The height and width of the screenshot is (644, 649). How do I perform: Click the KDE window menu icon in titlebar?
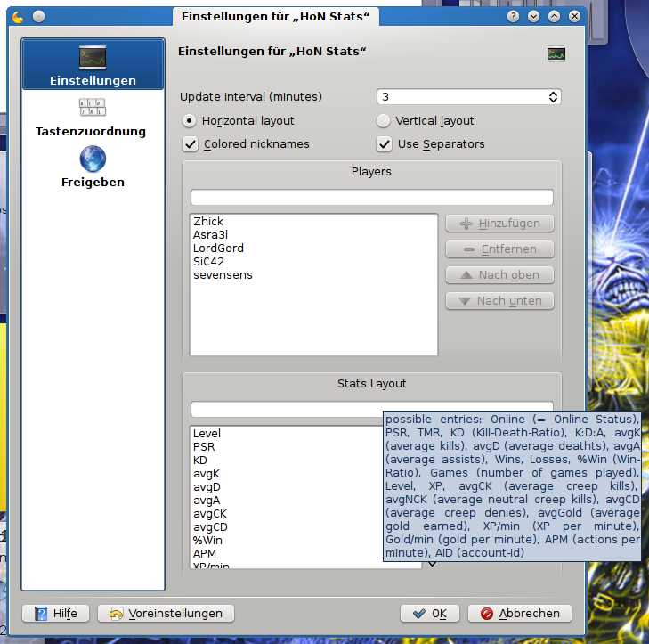(x=18, y=17)
